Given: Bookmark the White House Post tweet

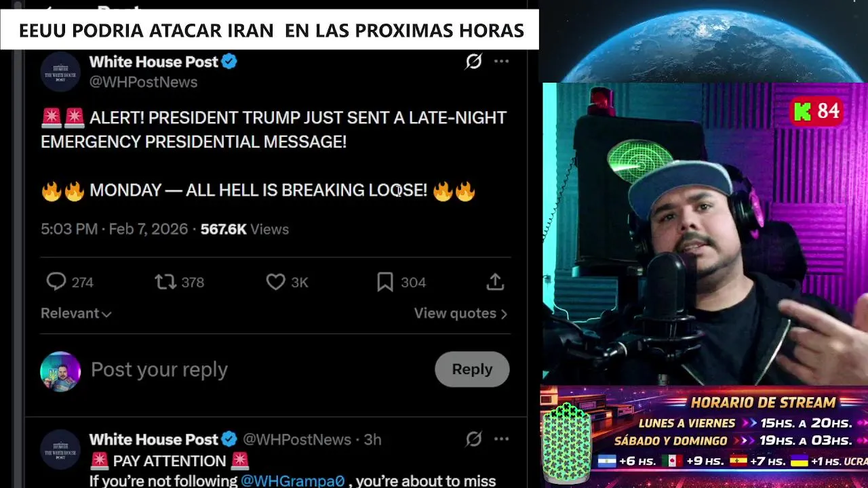Looking at the screenshot, I should click(385, 281).
